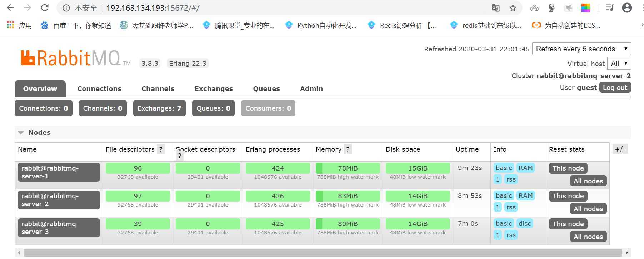
Task: Click the Consumers: 0 summary button
Action: (x=268, y=108)
